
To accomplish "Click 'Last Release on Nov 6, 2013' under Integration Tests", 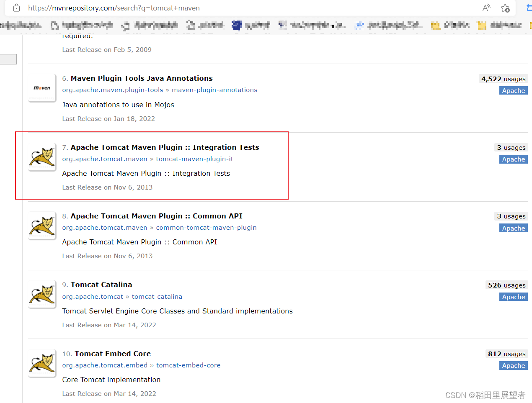I will coord(107,187).
